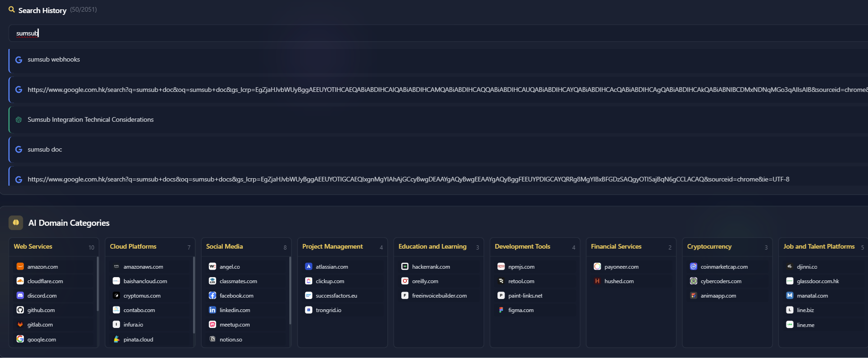Open the 'sumsub doc' history entry
The height and width of the screenshot is (362, 868).
click(x=438, y=149)
